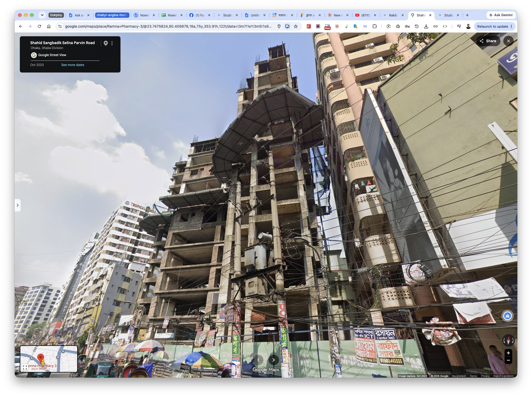Go back to the previous page
532x397 pixels.
(x=21, y=26)
